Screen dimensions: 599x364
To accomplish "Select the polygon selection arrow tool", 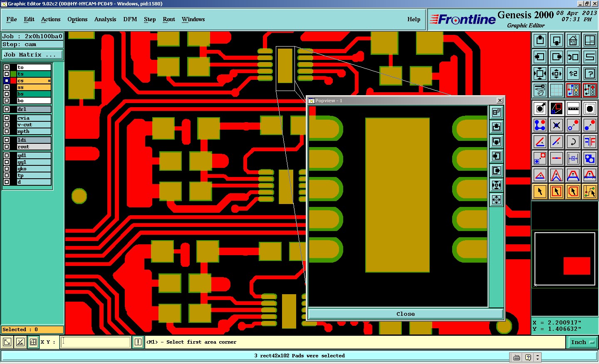I will point(573,192).
